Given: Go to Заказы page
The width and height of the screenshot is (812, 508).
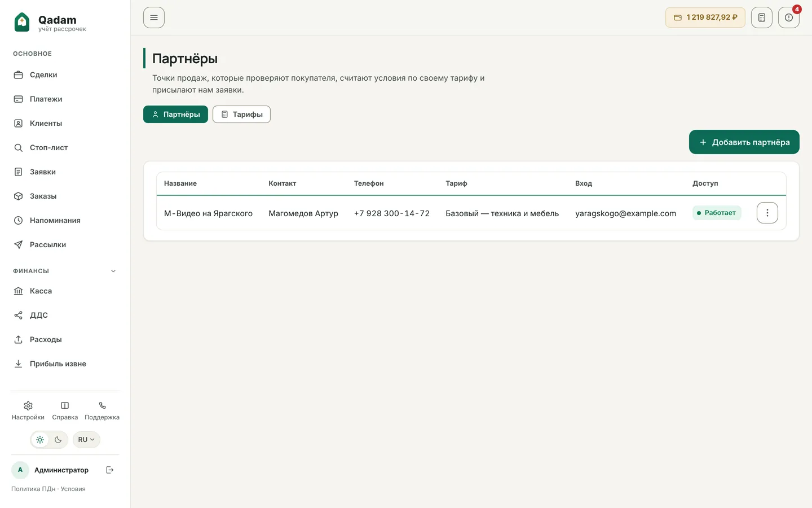Looking at the screenshot, I should point(65,196).
